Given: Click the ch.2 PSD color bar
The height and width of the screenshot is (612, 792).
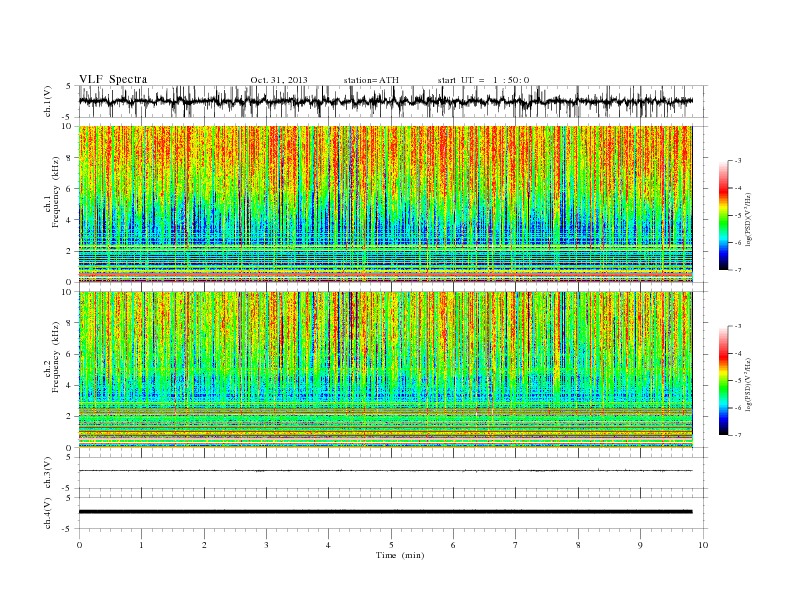Looking at the screenshot, I should tap(723, 381).
